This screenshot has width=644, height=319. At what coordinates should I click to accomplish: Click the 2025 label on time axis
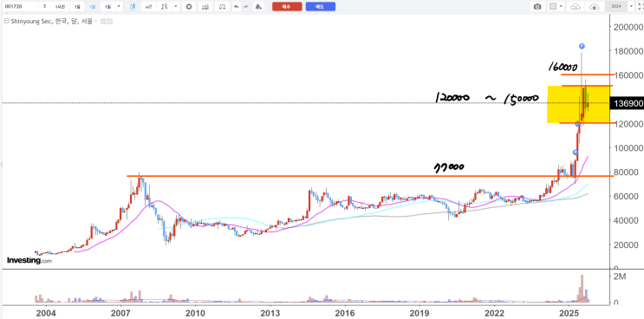coord(569,312)
